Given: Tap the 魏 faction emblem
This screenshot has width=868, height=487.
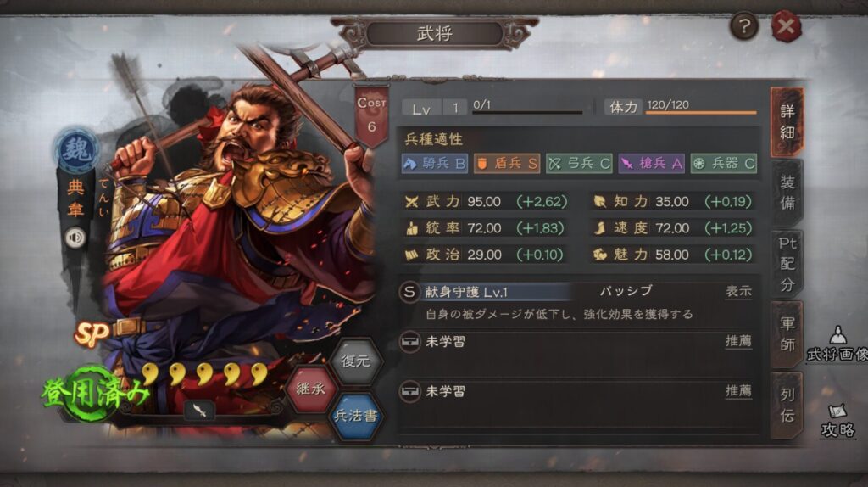Looking at the screenshot, I should [77, 149].
